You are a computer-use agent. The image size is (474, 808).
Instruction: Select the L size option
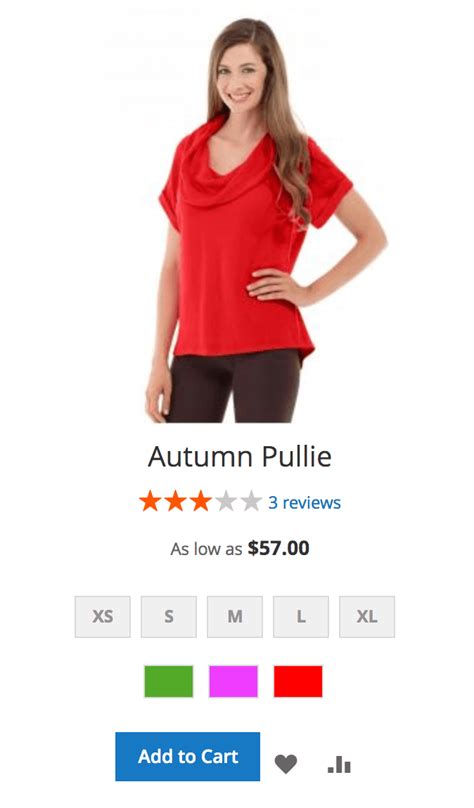pyautogui.click(x=301, y=617)
